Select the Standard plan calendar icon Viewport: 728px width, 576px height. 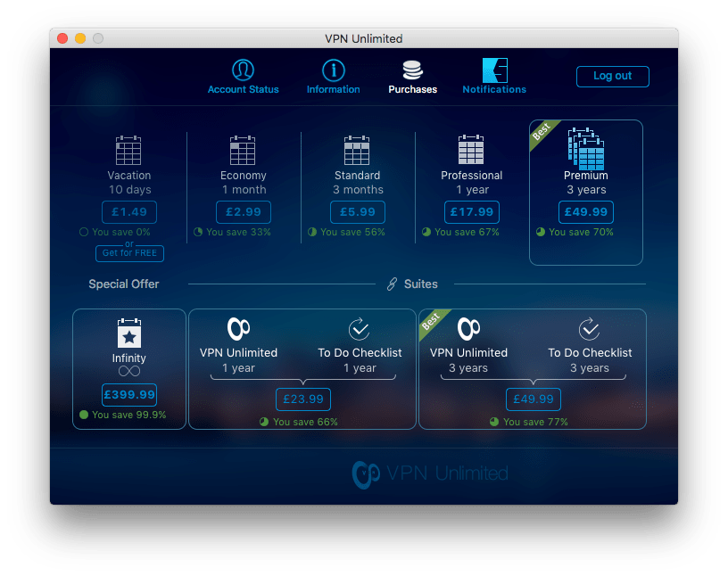pos(357,150)
